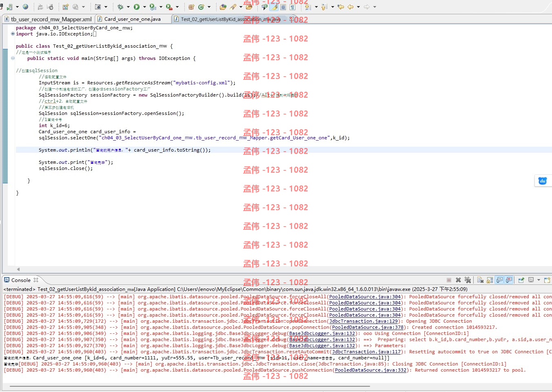Click the globe browser icon in toolbar
This screenshot has width=552, height=392.
[26, 7]
